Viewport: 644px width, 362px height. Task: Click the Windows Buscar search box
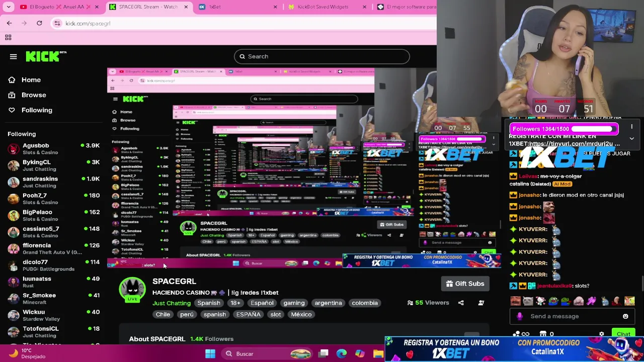point(268,353)
